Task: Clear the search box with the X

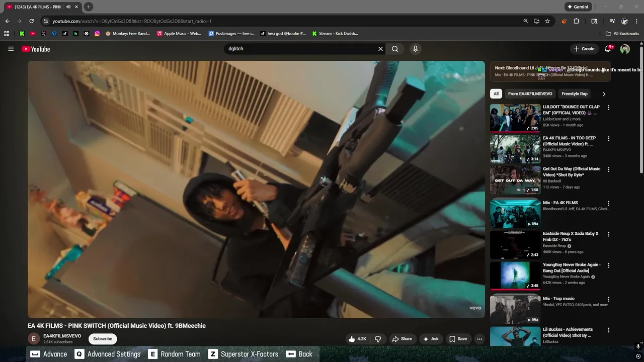Action: click(380, 49)
